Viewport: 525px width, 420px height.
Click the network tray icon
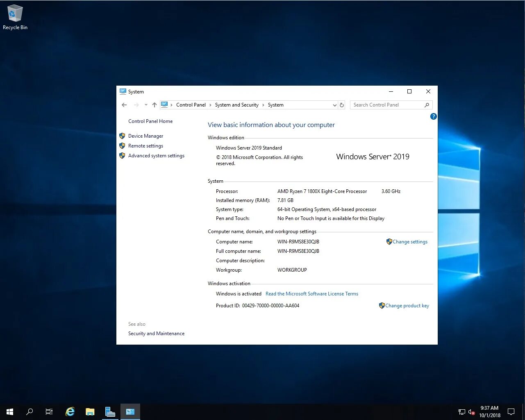click(x=462, y=412)
